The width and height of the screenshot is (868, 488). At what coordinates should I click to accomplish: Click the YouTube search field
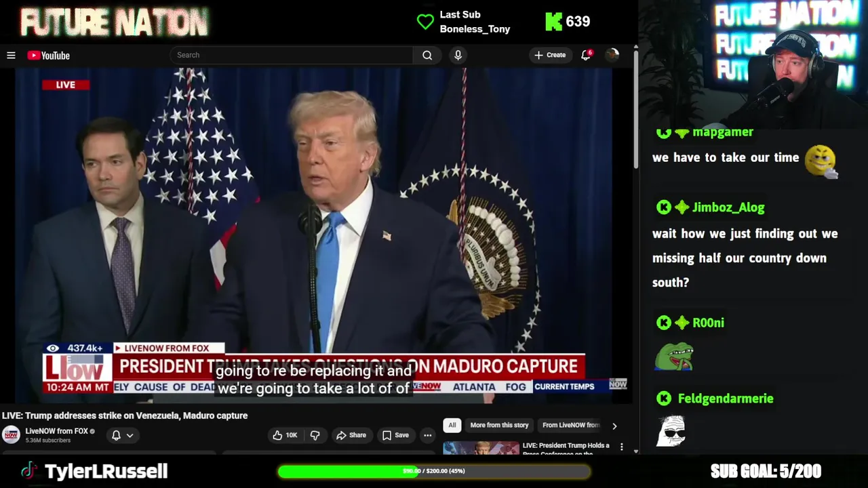click(292, 55)
